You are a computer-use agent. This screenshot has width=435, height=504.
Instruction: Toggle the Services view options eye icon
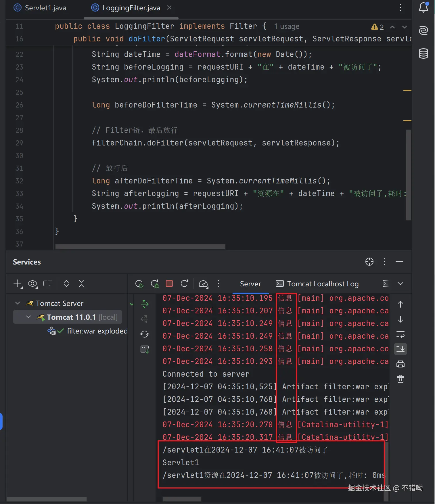(x=33, y=284)
